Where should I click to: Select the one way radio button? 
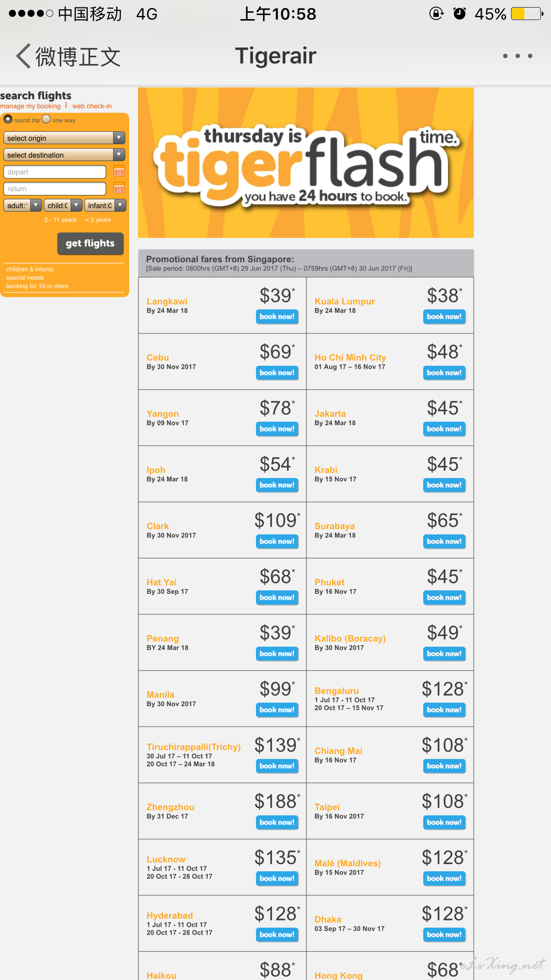click(x=46, y=119)
